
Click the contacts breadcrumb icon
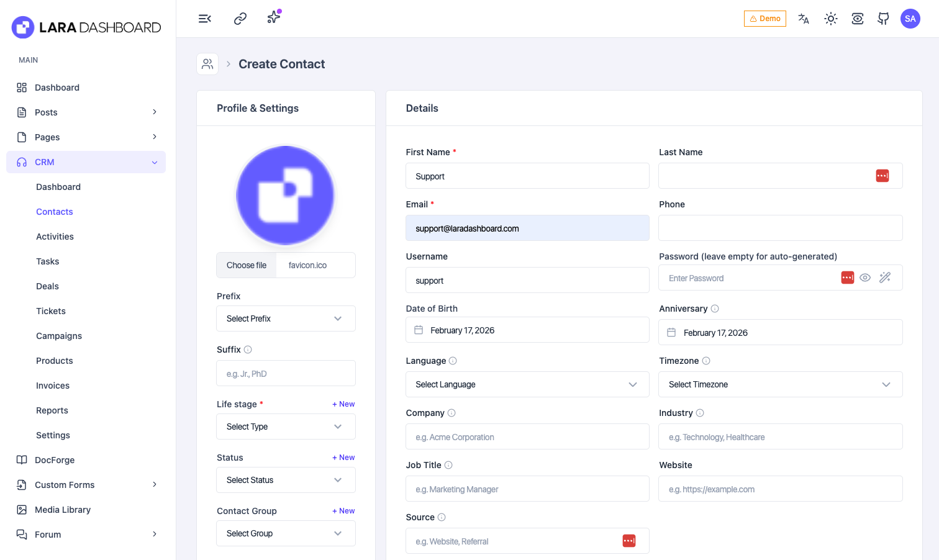207,64
